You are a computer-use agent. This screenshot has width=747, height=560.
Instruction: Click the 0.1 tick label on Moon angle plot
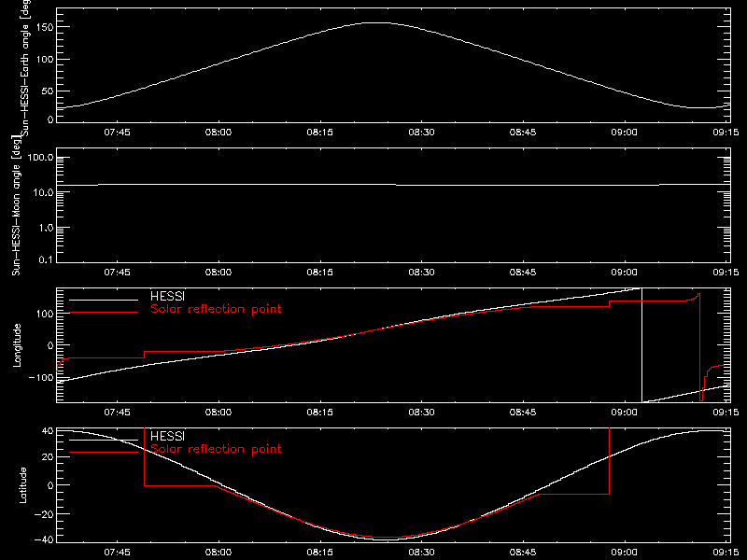46,259
